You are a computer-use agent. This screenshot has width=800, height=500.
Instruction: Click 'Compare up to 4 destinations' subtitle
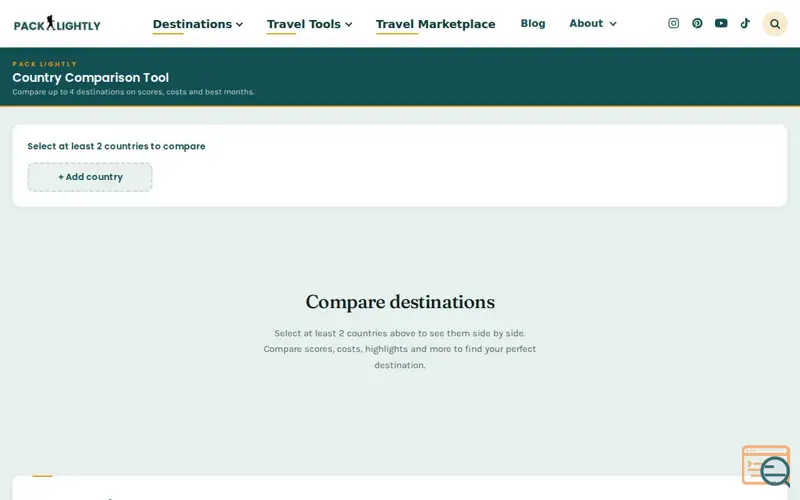(133, 92)
